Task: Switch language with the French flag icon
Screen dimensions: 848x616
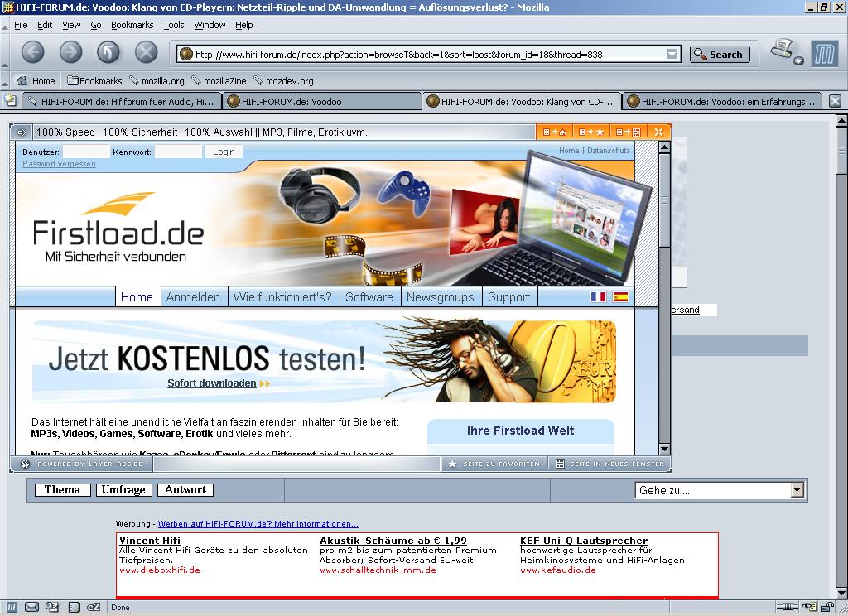Action: [598, 297]
